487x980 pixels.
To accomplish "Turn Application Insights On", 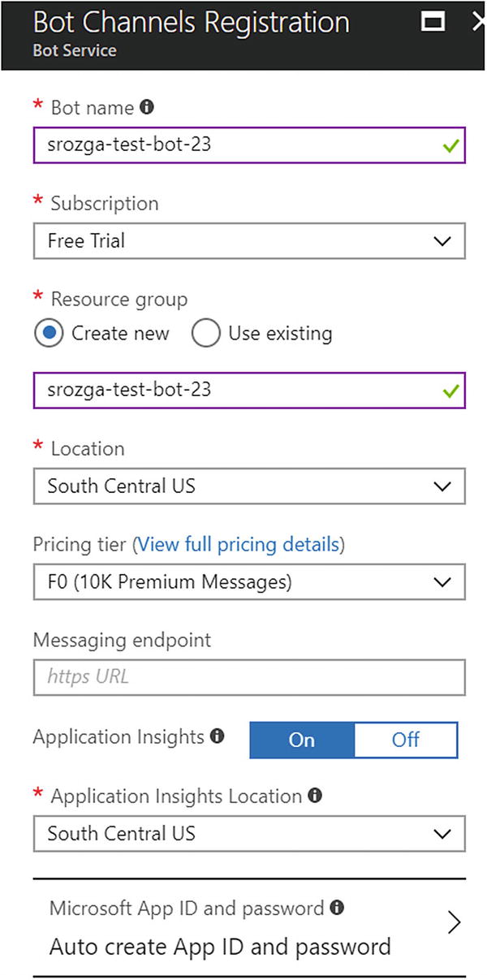I will [302, 740].
